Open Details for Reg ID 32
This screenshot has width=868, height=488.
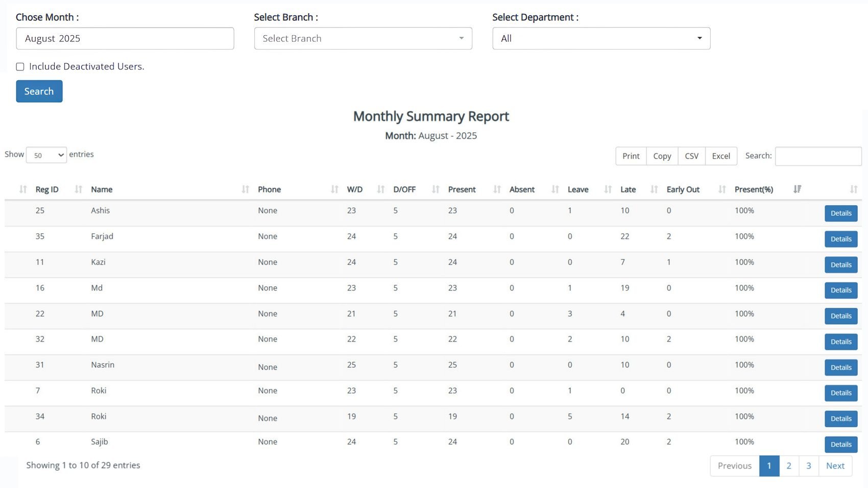click(841, 342)
